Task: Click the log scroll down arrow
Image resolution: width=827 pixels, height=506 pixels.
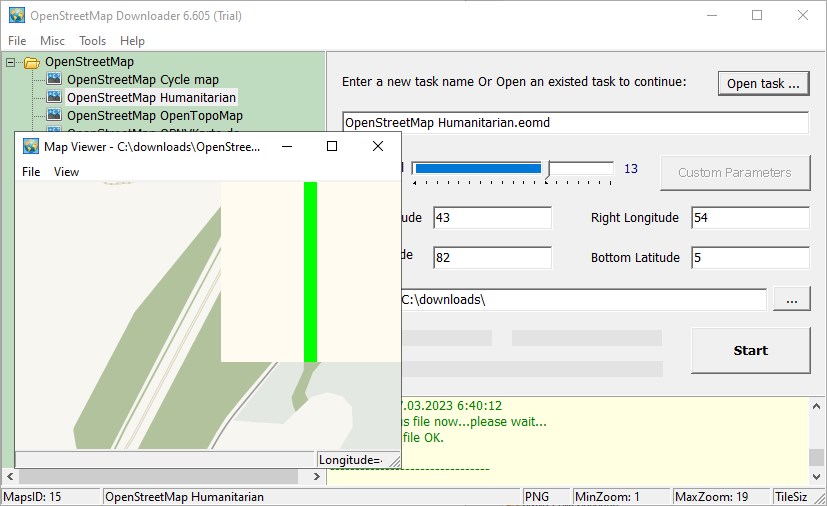Action: point(816,476)
